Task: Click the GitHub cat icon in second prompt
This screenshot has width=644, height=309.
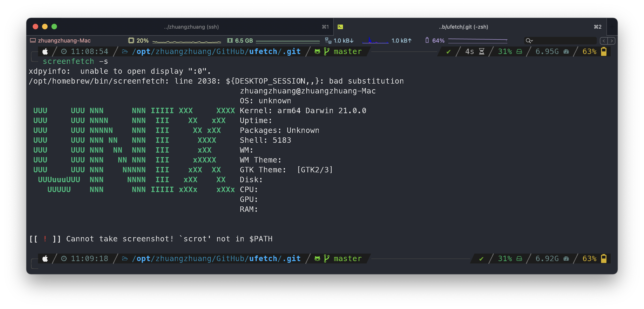Action: [x=317, y=259]
